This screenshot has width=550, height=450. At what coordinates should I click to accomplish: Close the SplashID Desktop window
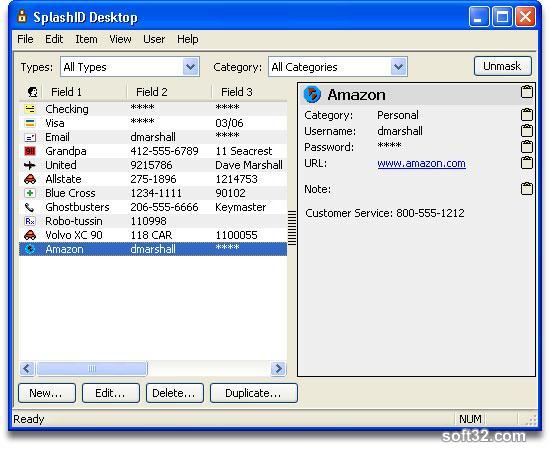(525, 16)
